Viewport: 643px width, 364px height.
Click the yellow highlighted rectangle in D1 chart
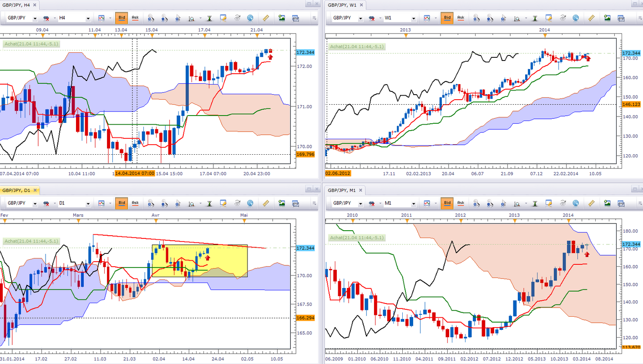[x=200, y=261]
